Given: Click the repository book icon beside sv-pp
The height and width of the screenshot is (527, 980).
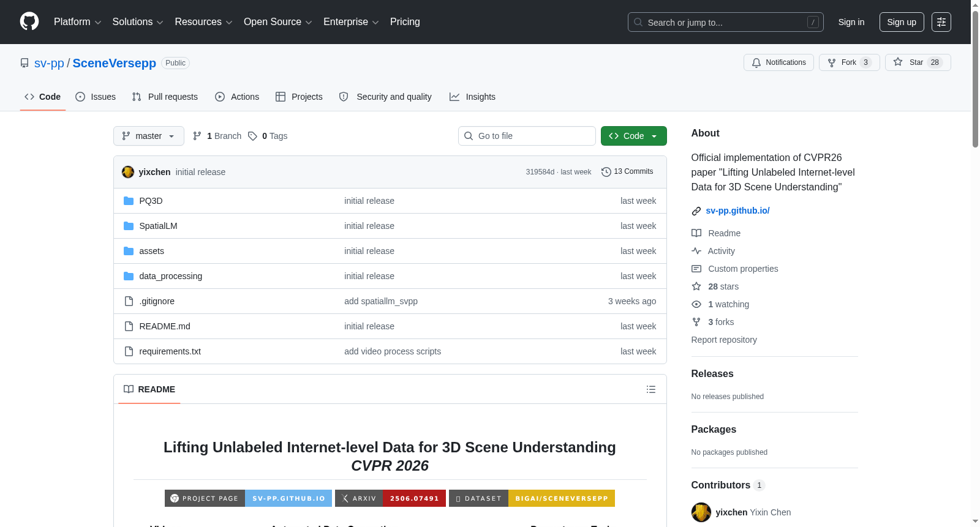Looking at the screenshot, I should coord(24,63).
